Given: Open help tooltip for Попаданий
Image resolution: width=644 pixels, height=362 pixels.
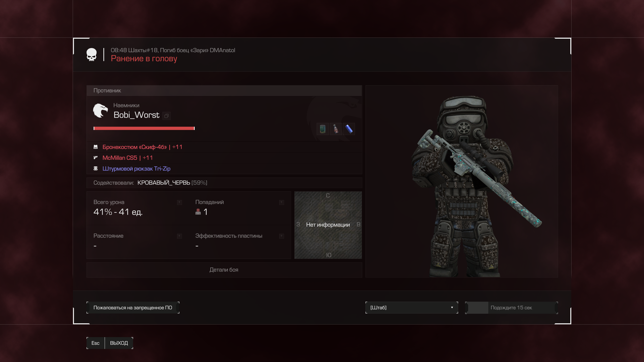Looking at the screenshot, I should pyautogui.click(x=281, y=202).
